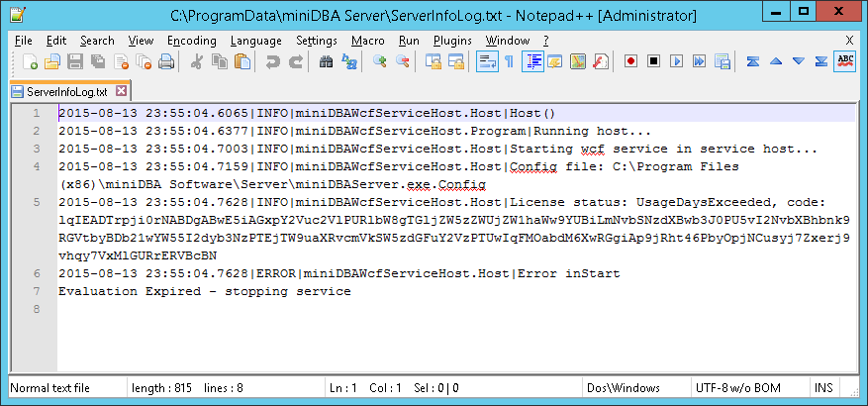
Task: Open the Search menu
Action: pyautogui.click(x=97, y=41)
